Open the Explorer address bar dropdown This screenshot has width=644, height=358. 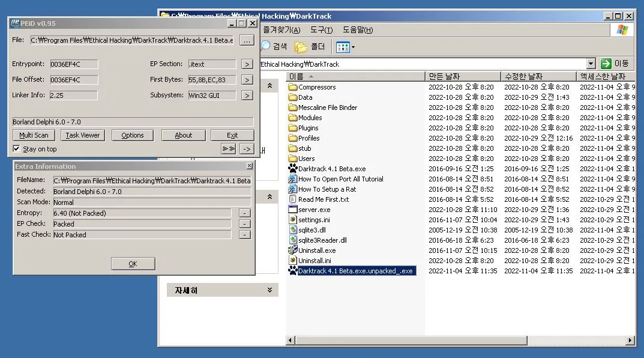click(591, 64)
